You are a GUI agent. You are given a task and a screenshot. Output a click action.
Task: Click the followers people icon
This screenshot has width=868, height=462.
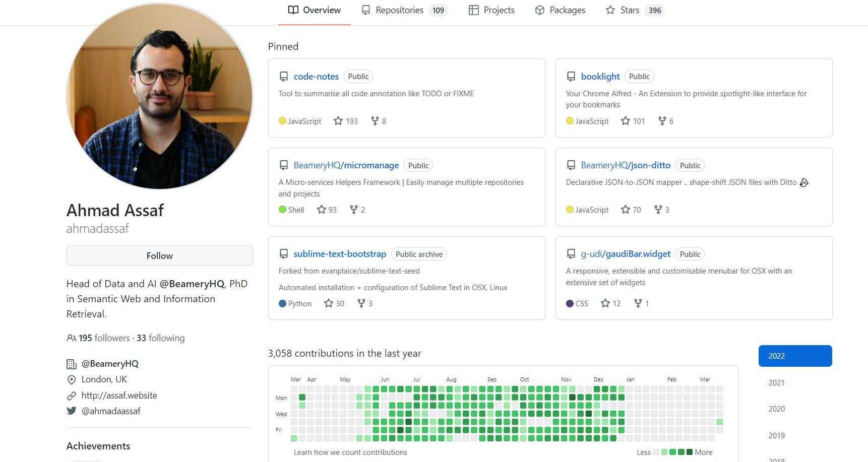coord(72,338)
